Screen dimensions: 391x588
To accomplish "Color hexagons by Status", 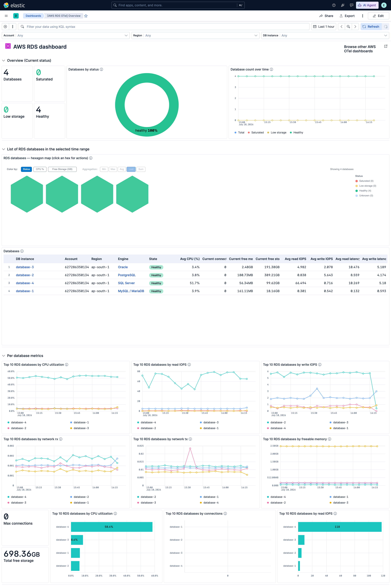I will [26, 169].
